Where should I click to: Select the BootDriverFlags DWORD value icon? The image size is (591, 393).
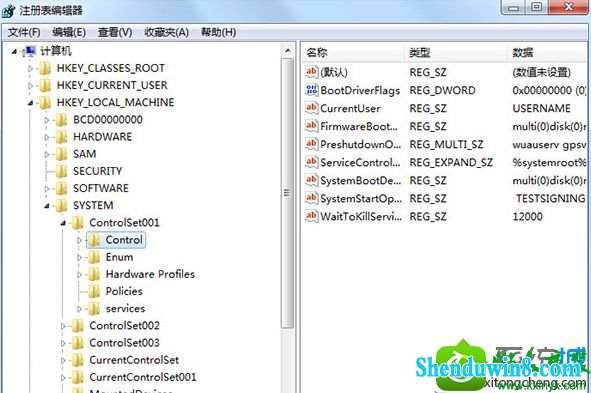click(x=312, y=90)
